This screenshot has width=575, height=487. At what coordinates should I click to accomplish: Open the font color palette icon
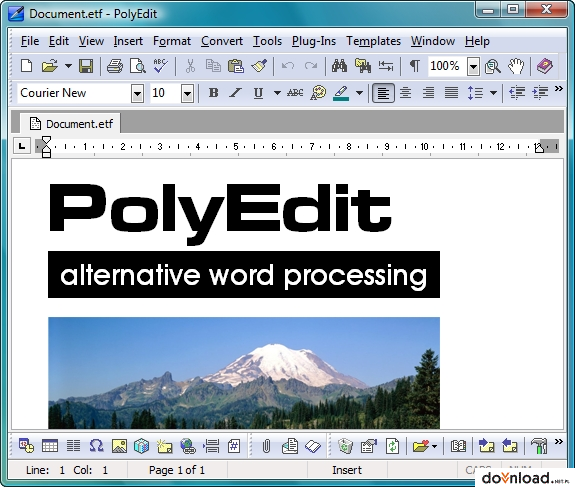coord(318,93)
